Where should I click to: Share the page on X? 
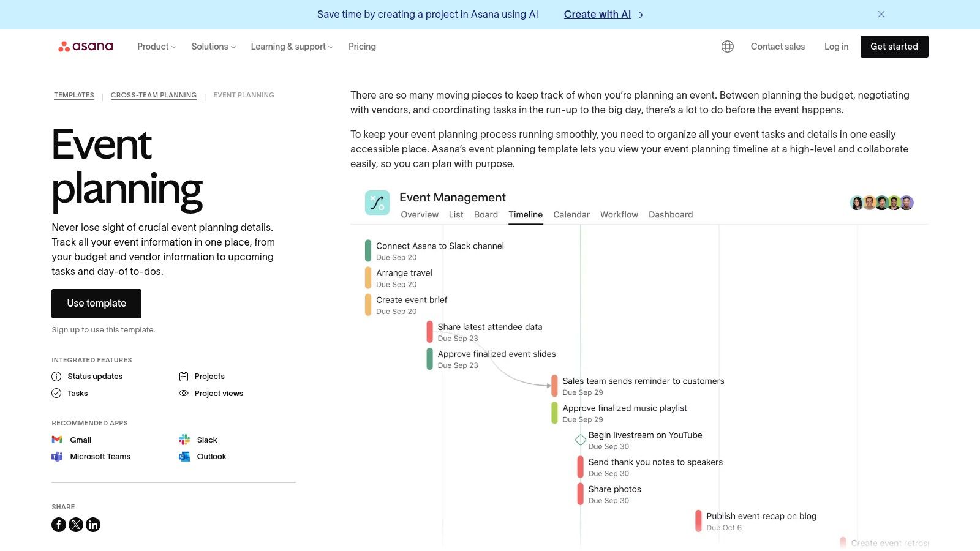click(x=75, y=525)
